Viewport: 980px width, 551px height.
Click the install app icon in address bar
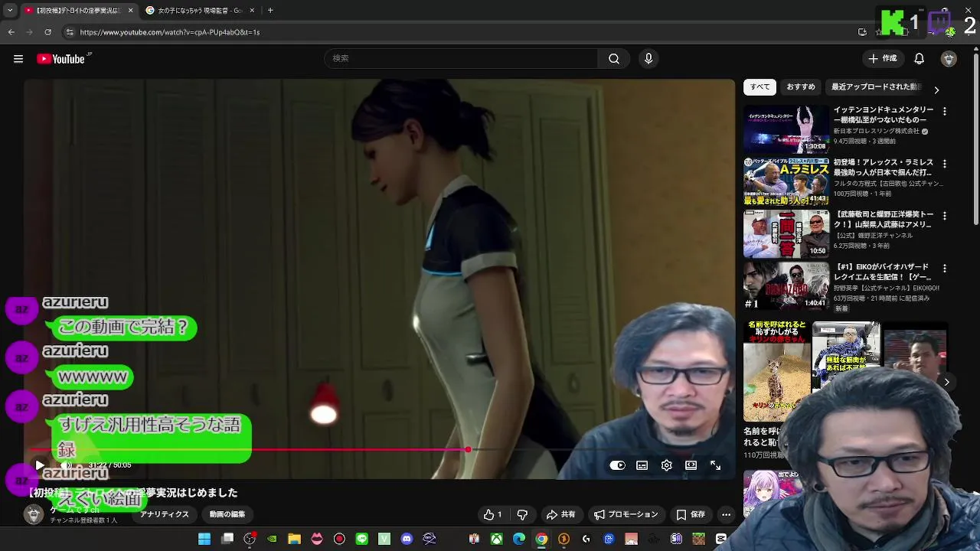(862, 32)
